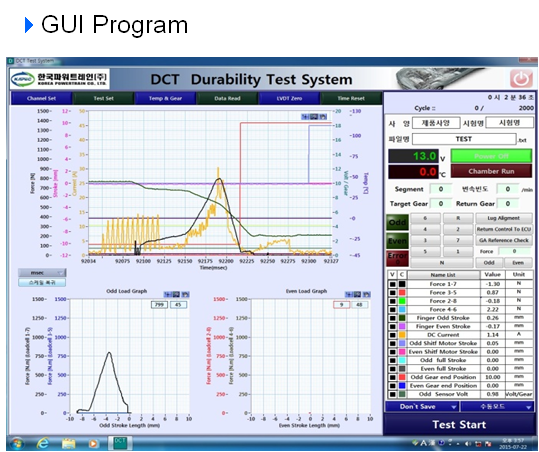
Task: Click the Lug Aligment button
Action: click(x=504, y=218)
